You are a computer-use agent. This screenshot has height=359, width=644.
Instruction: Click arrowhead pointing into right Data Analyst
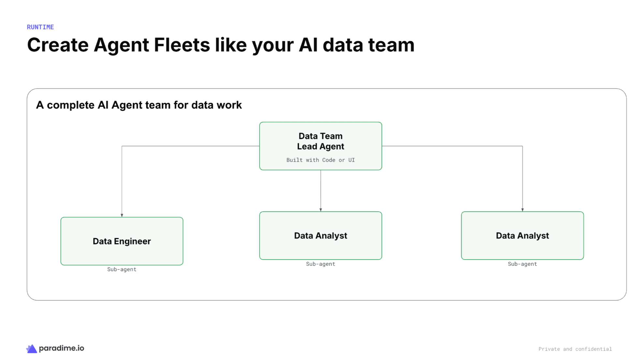coord(522,210)
